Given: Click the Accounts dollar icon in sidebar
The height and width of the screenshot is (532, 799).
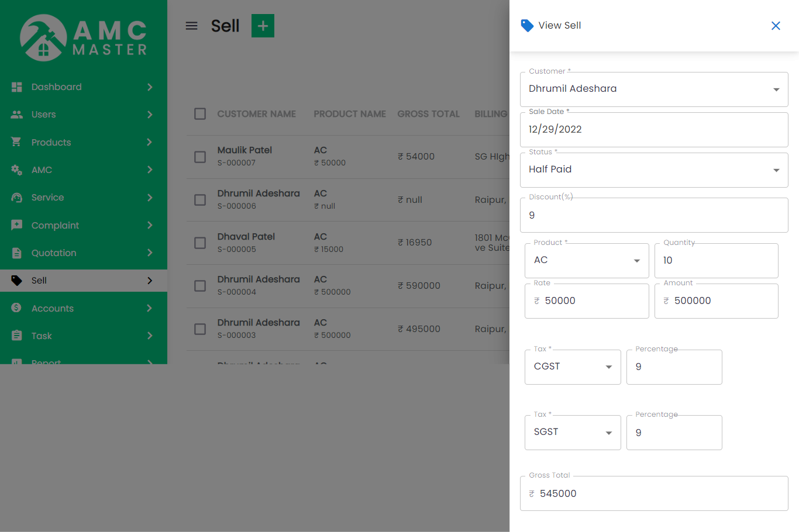Looking at the screenshot, I should (17, 308).
